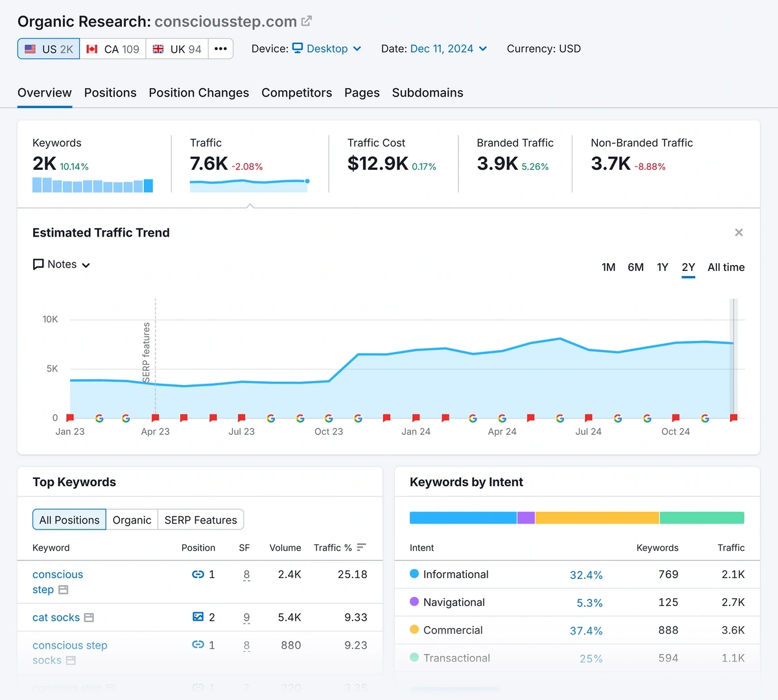The height and width of the screenshot is (700, 778).
Task: Click the red flag at Jul 24
Action: pyautogui.click(x=588, y=418)
